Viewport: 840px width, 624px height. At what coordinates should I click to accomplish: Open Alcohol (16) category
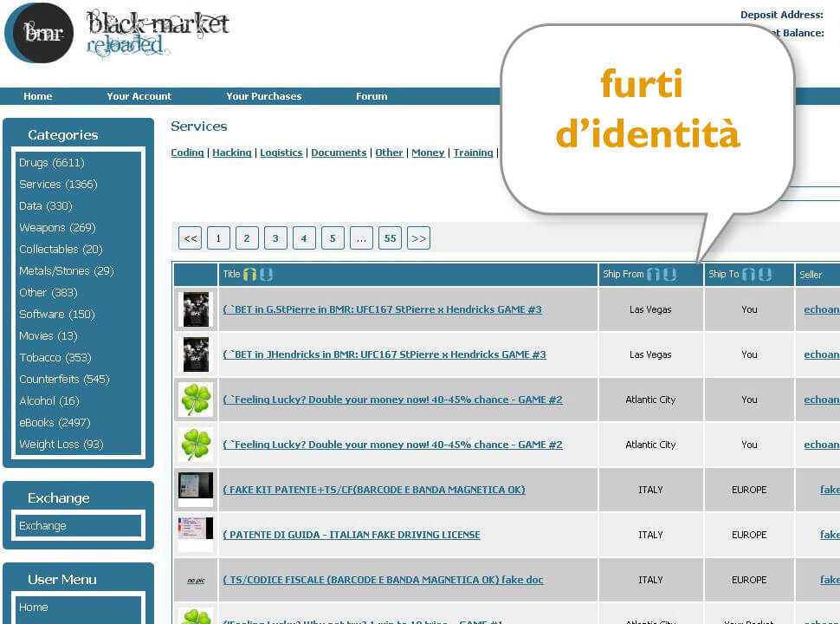(48, 401)
